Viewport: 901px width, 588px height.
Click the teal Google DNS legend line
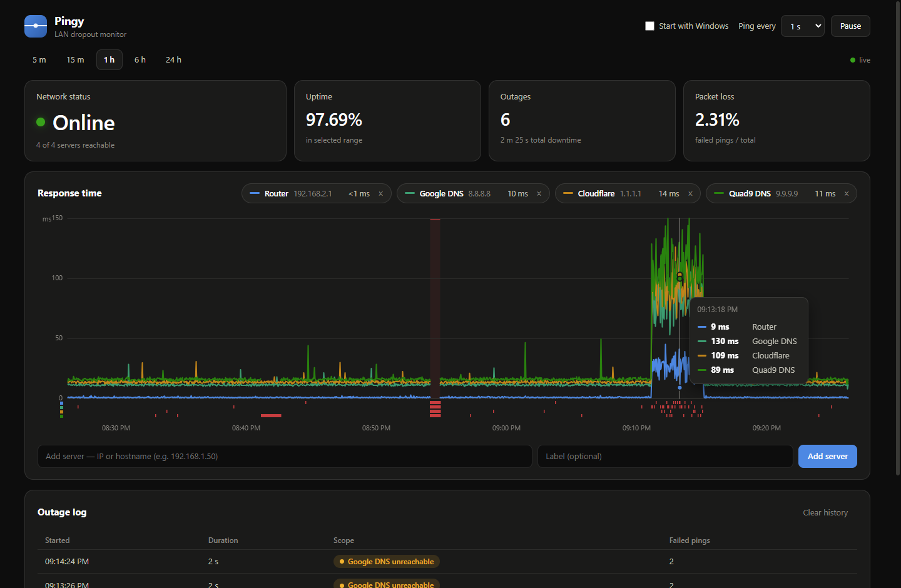[x=410, y=193]
